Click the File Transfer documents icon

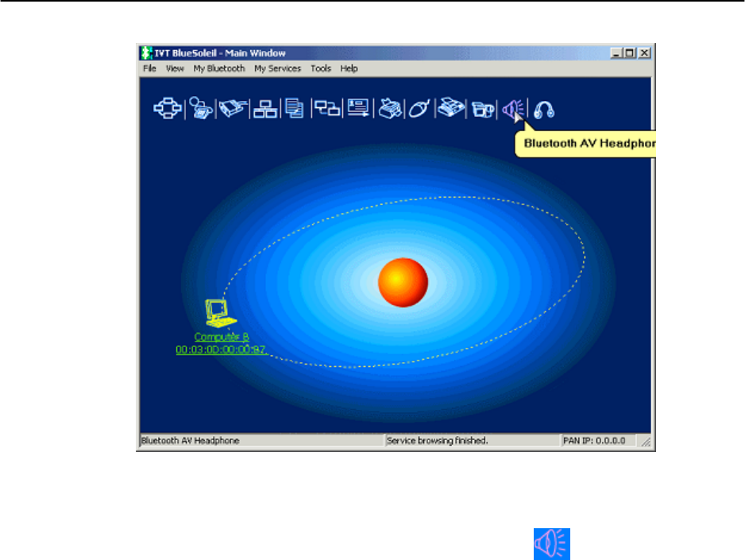pos(295,108)
